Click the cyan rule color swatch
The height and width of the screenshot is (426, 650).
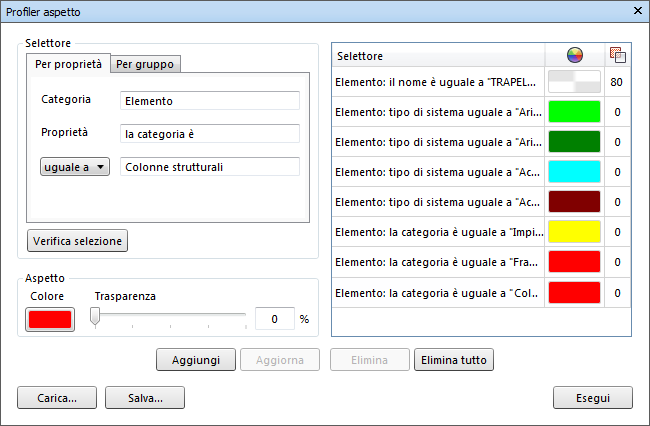[x=574, y=172]
